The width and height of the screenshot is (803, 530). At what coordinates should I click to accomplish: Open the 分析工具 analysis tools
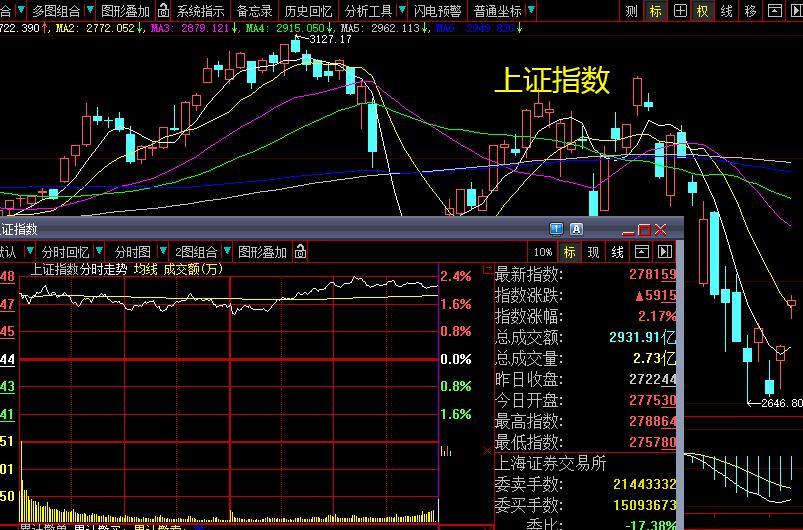pos(368,11)
